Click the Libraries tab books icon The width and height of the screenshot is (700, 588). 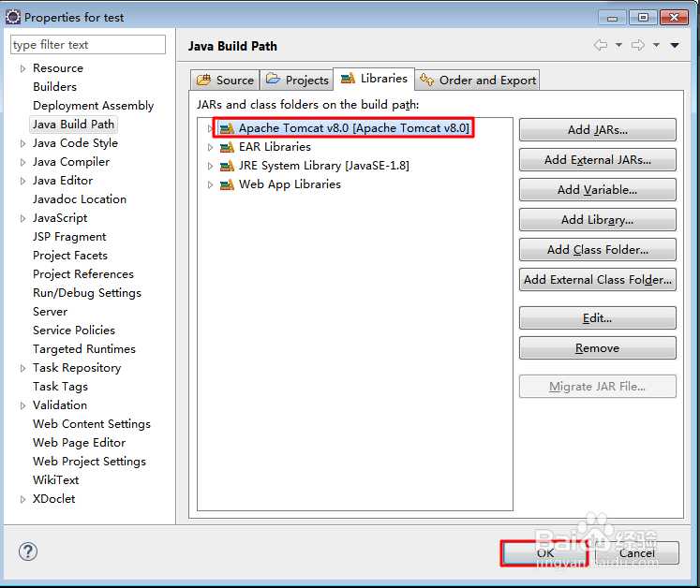tap(348, 78)
